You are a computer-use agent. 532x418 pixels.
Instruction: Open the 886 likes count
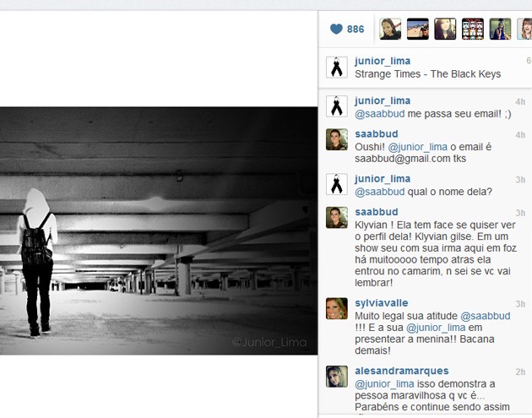tap(356, 30)
